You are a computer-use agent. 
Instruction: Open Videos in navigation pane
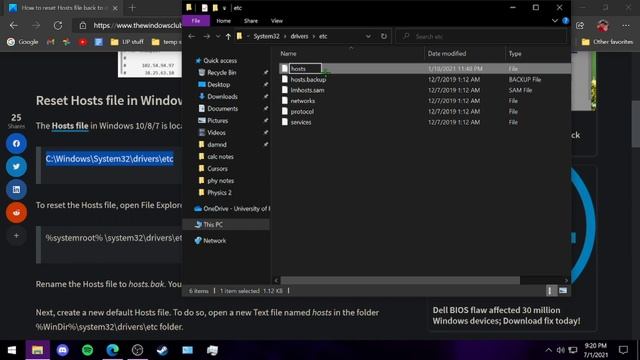point(216,132)
